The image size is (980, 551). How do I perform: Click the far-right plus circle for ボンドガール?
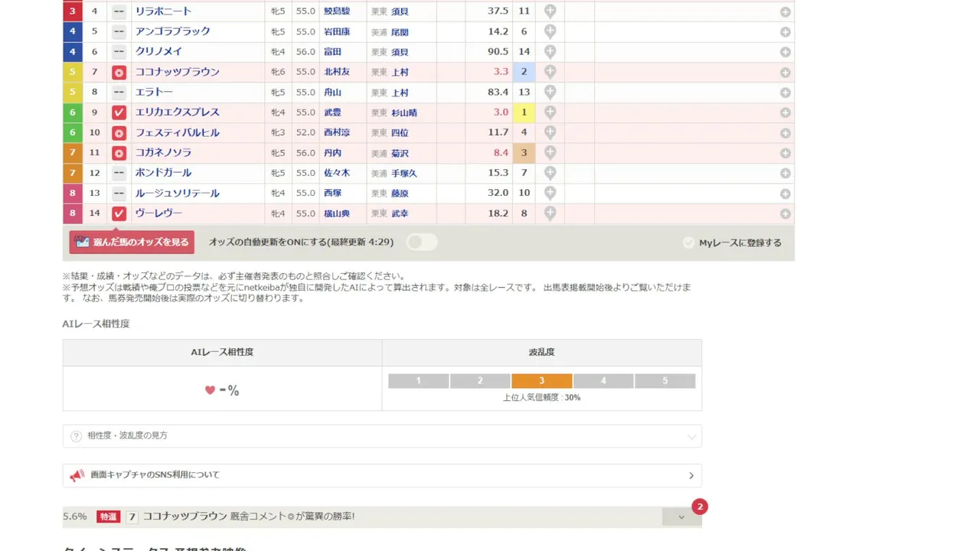point(786,174)
